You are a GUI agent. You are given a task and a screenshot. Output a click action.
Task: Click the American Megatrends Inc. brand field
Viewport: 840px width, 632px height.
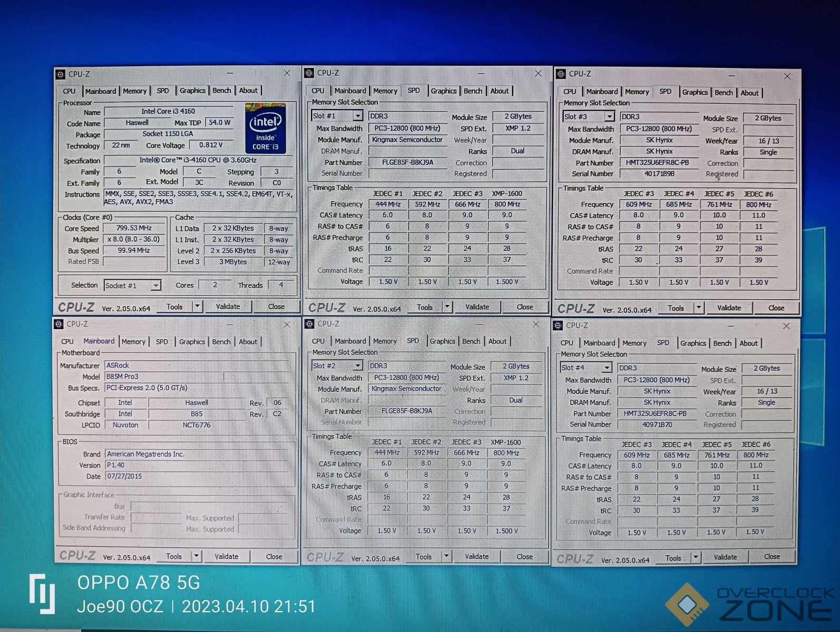click(196, 454)
